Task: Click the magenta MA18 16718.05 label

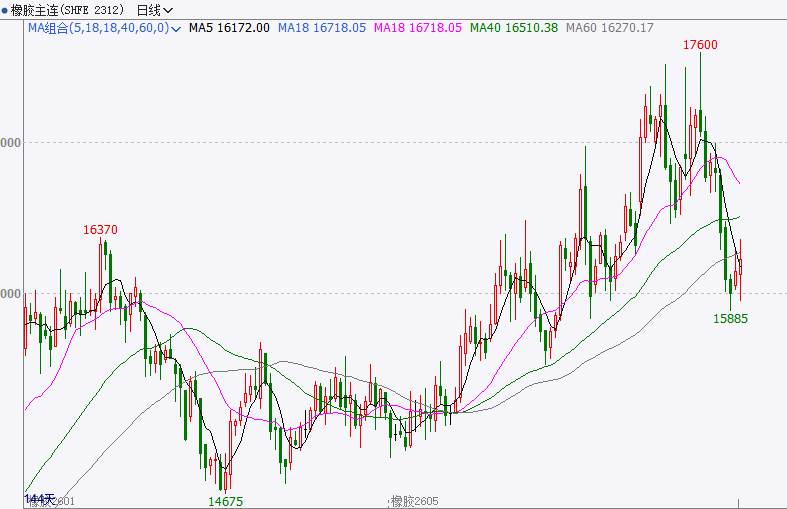Action: tap(419, 28)
